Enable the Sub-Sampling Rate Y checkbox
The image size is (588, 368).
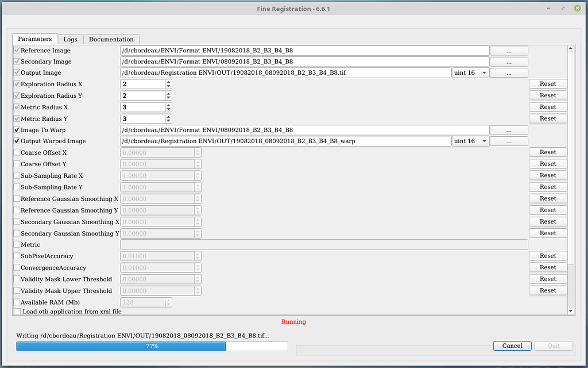click(17, 187)
